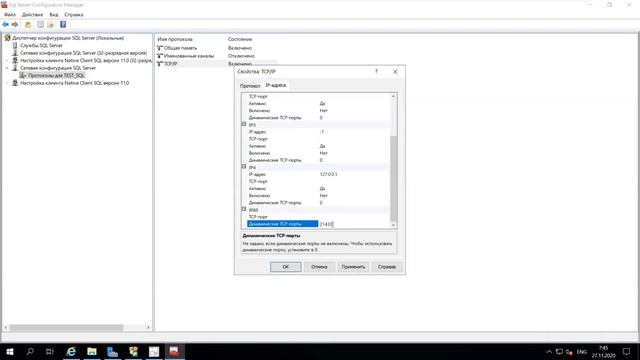Screen dimensions: 640x360
Task: Click the Применить button
Action: coord(353,267)
